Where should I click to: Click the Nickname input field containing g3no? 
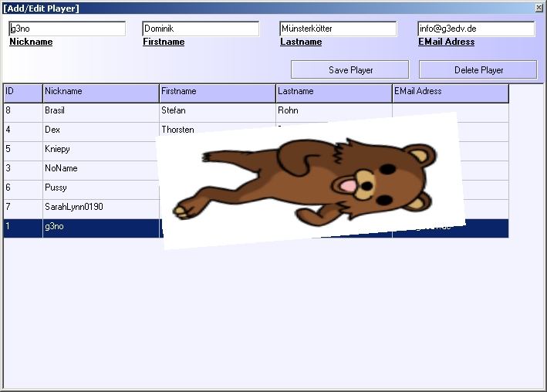pos(67,29)
